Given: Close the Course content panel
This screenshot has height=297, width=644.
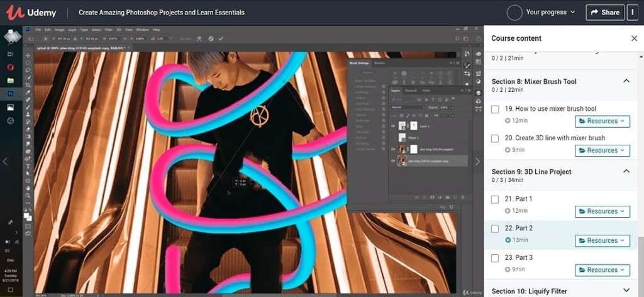Looking at the screenshot, I should (x=634, y=38).
